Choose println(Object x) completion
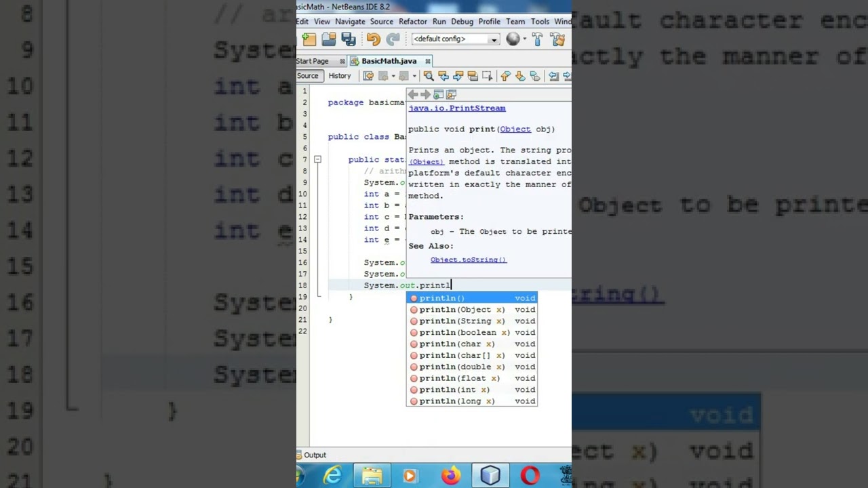 coord(471,310)
